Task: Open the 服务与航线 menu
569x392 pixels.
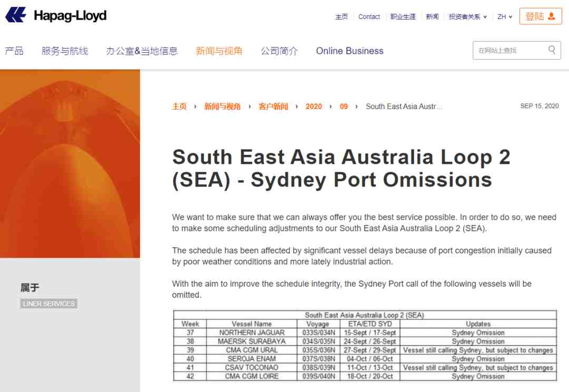Action: 65,51
